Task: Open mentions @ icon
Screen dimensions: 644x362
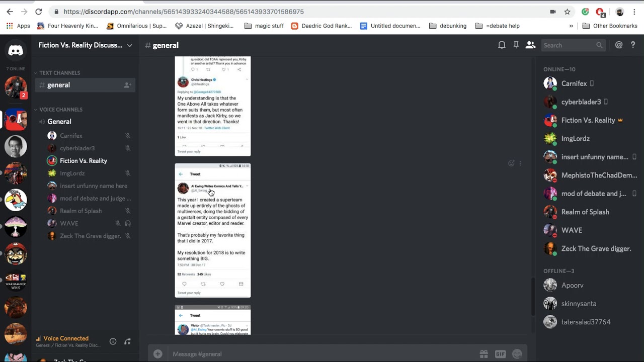Action: coord(619,45)
